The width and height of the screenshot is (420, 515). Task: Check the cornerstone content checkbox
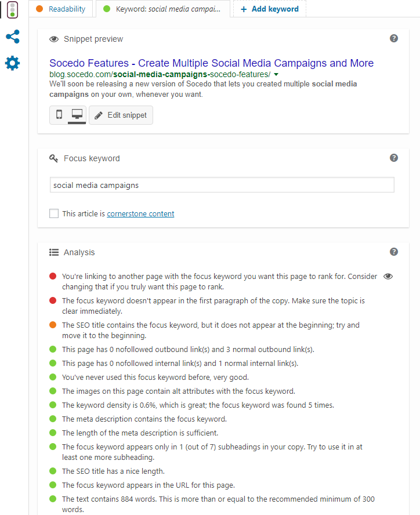pyautogui.click(x=54, y=213)
